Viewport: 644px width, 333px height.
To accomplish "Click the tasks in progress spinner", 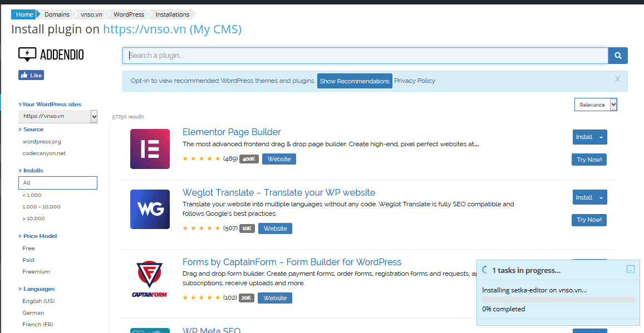I will (x=485, y=270).
